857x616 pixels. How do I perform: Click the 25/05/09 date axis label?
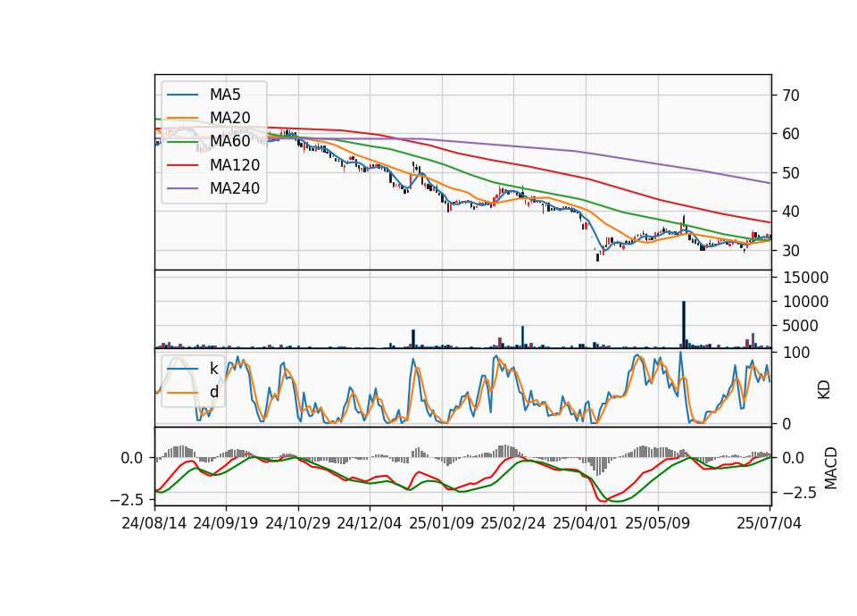[658, 523]
